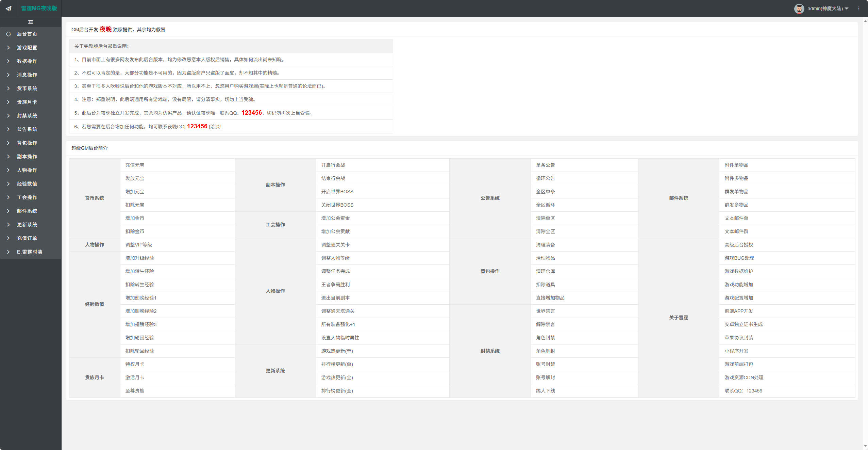Click the admin avatar picture
This screenshot has width=868, height=450.
pos(799,9)
